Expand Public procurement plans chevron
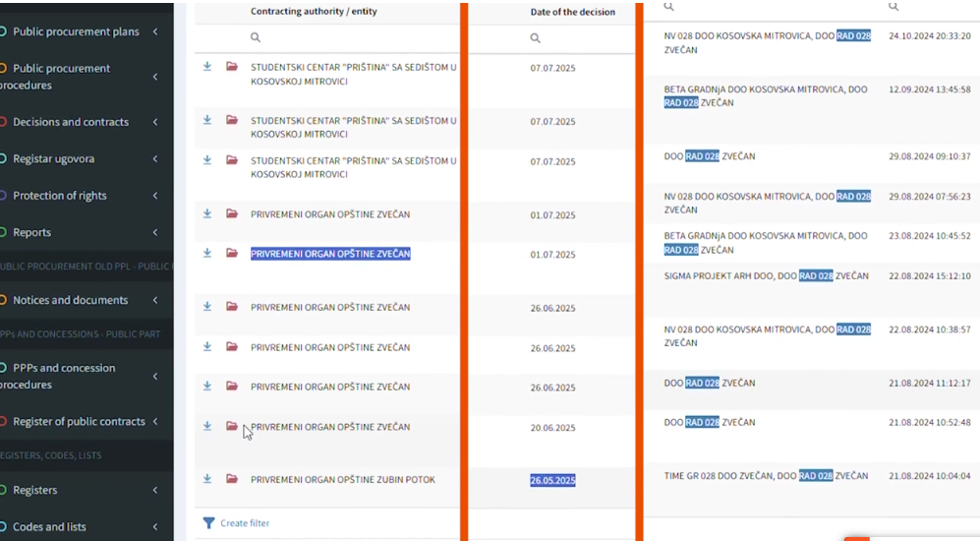 pyautogui.click(x=155, y=32)
